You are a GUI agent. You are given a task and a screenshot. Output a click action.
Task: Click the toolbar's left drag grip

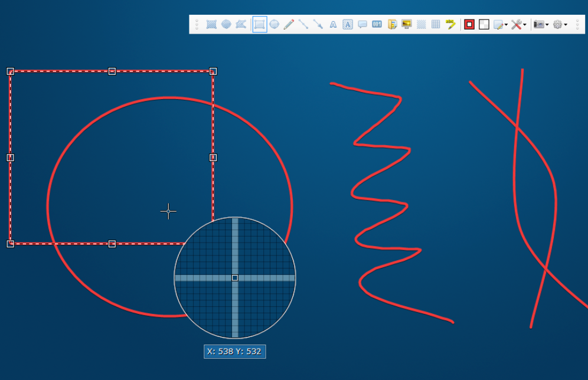[x=197, y=25]
